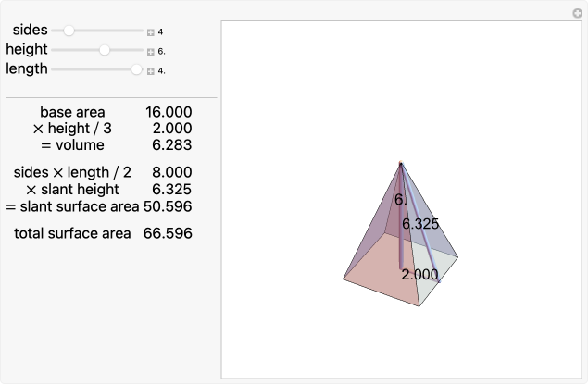Expand the length slider controls
The image size is (588, 385).
point(150,70)
